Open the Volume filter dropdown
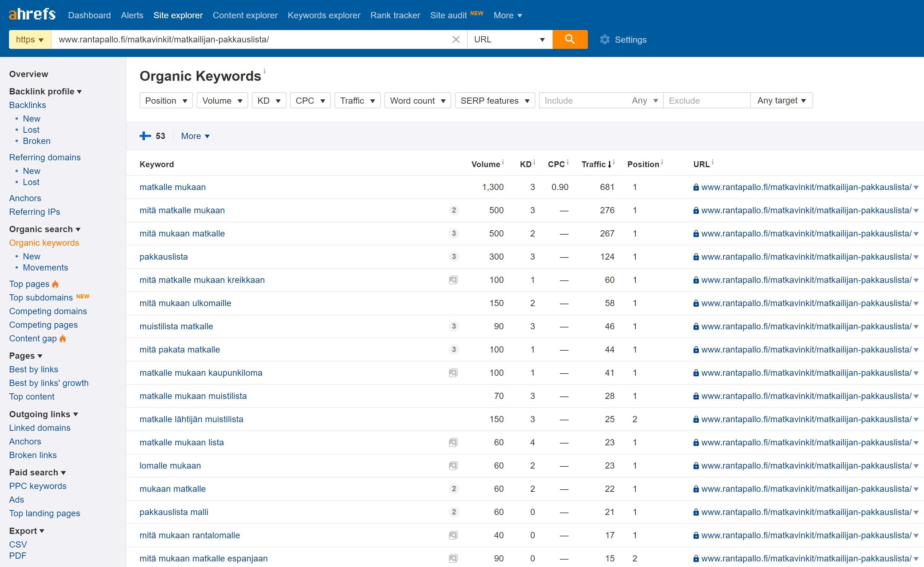924x567 pixels. click(222, 101)
